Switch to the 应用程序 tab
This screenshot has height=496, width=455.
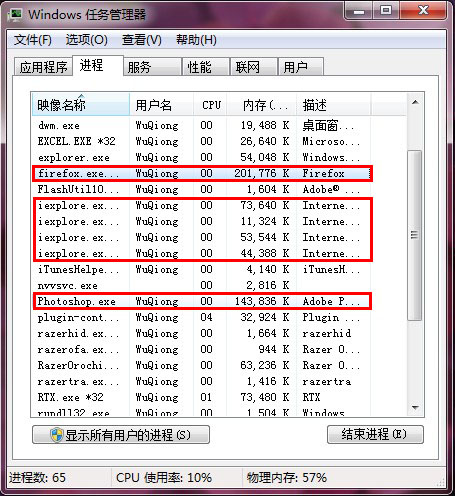[x=43, y=67]
